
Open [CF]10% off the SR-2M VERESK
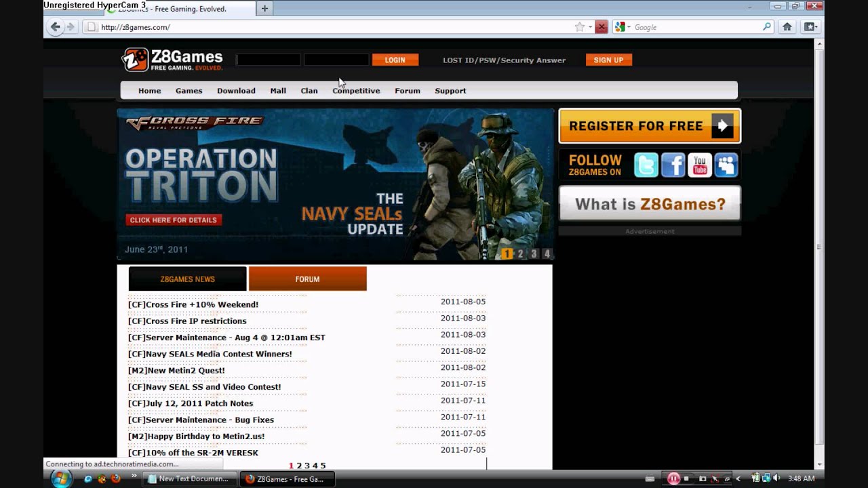tap(193, 453)
